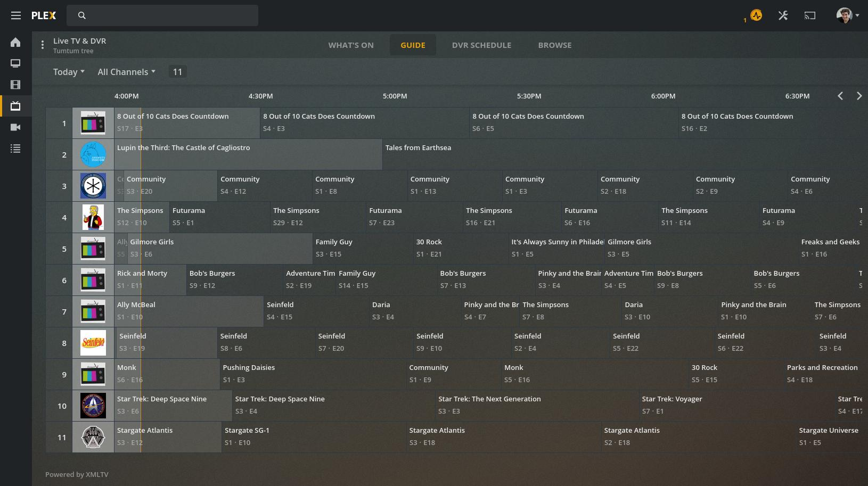Select The Simpsons S29 E12
This screenshot has height=486, width=868.
[x=318, y=217]
